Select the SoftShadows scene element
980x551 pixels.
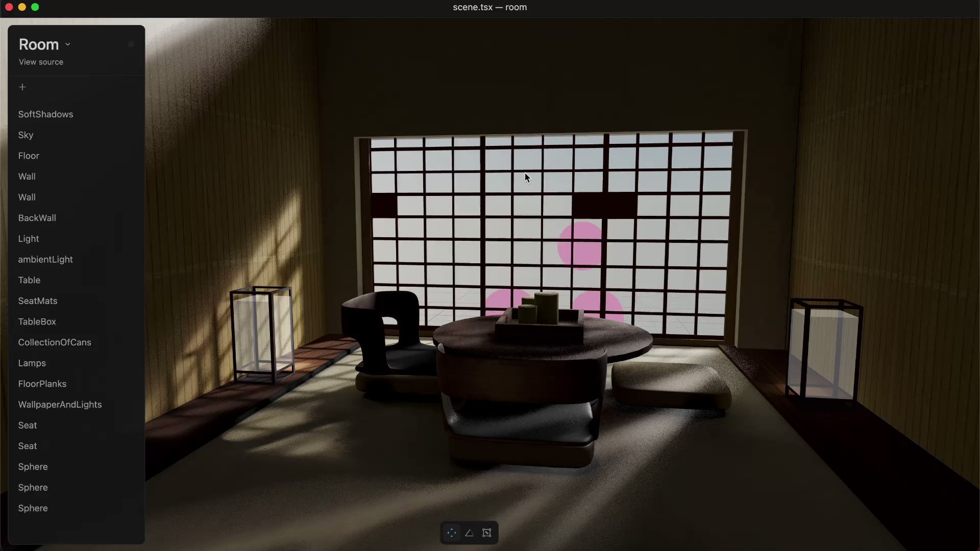pyautogui.click(x=46, y=114)
